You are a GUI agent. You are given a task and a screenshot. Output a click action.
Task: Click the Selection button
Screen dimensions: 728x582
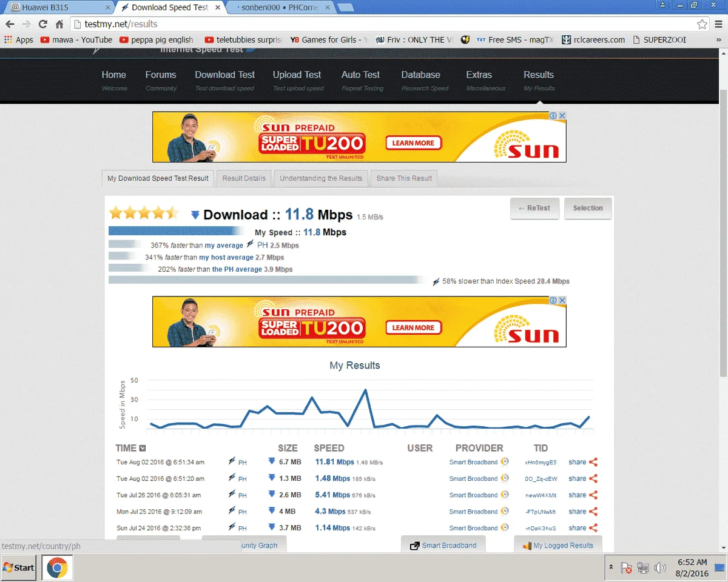coord(588,208)
